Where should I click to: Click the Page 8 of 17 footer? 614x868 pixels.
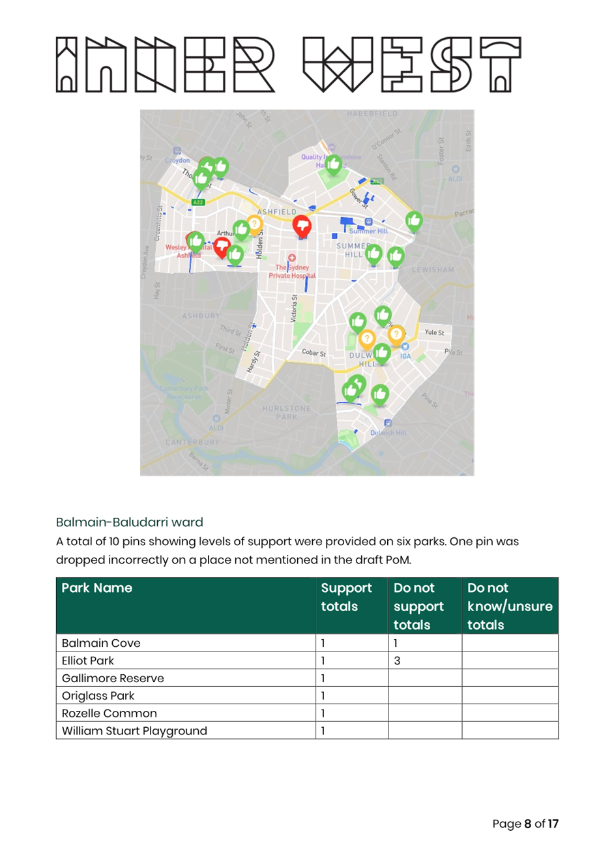coord(525,824)
